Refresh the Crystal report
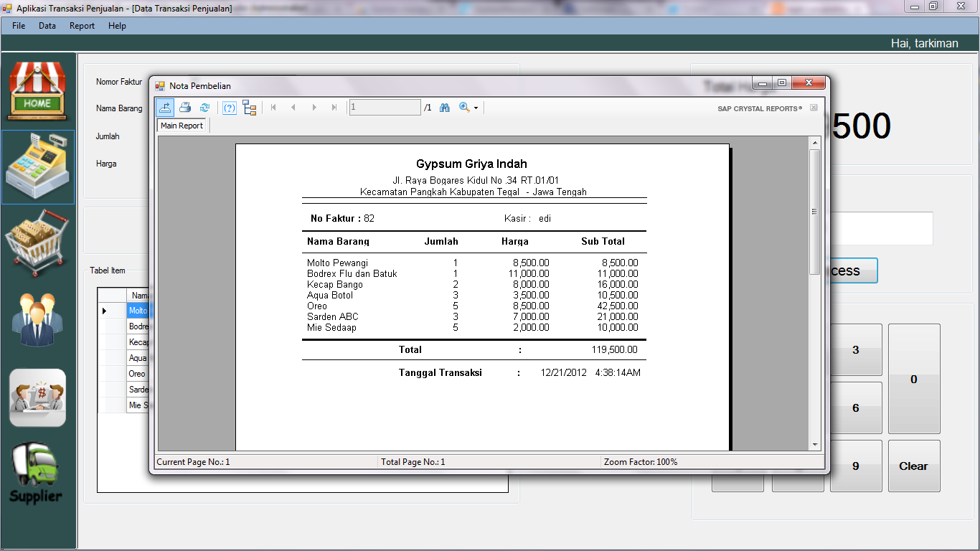 coord(204,108)
